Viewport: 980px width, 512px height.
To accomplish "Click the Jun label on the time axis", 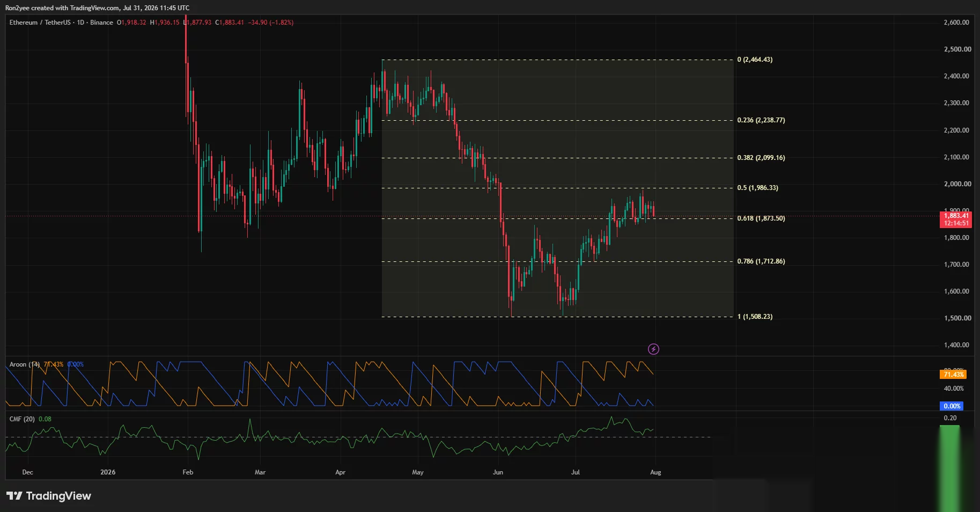I will [498, 472].
